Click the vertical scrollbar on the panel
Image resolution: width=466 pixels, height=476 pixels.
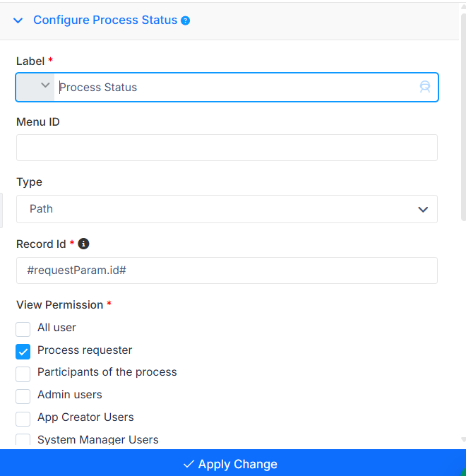pos(463,115)
